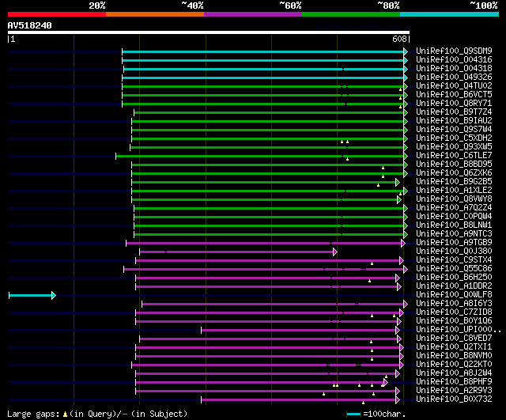Select the UniRef100_B9G2B5 hit name
The image size is (506, 420).
(x=454, y=182)
